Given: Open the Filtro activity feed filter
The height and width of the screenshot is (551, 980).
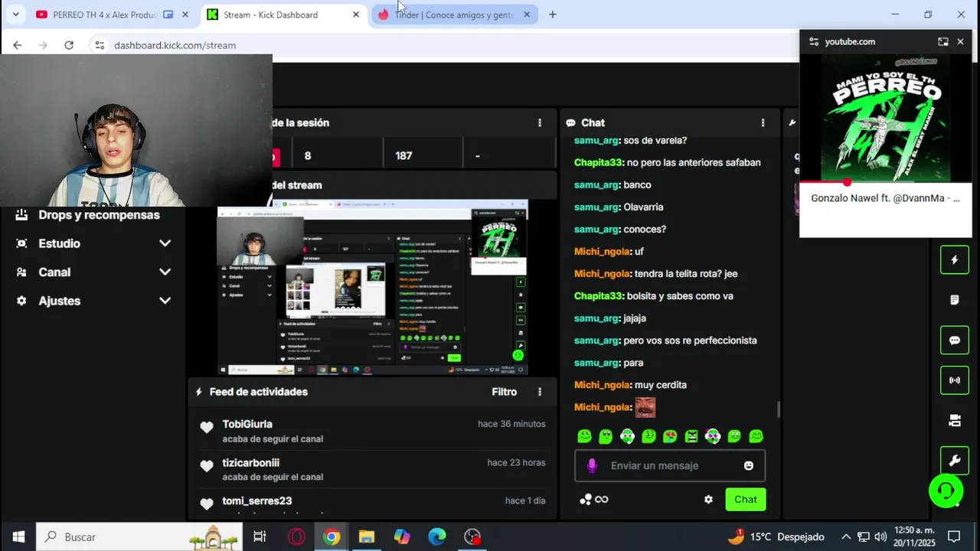Looking at the screenshot, I should click(504, 392).
